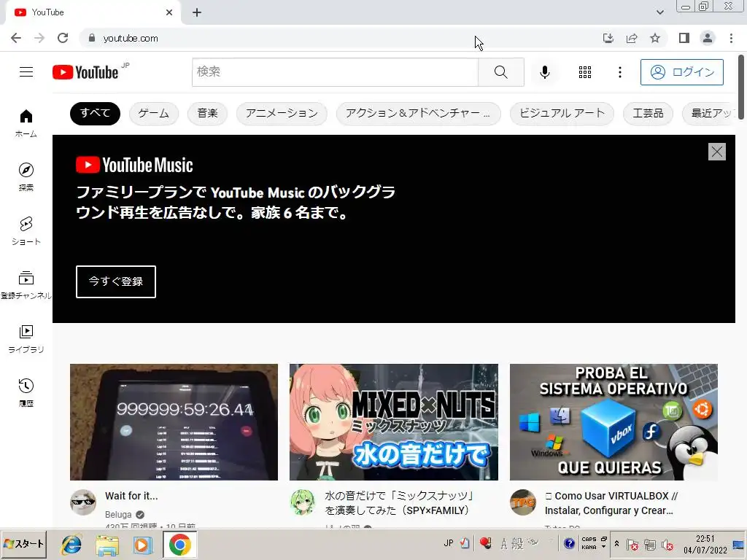
Task: Click the ログイン sign-in button
Action: point(682,72)
